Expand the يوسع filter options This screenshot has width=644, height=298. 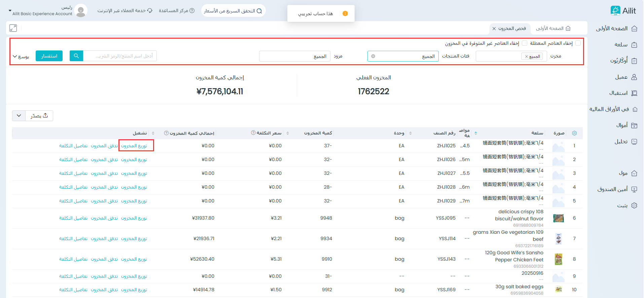[21, 56]
